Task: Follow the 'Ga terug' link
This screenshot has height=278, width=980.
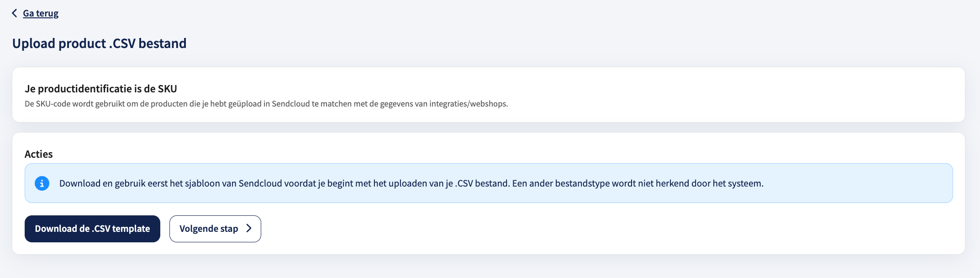Action: point(41,13)
